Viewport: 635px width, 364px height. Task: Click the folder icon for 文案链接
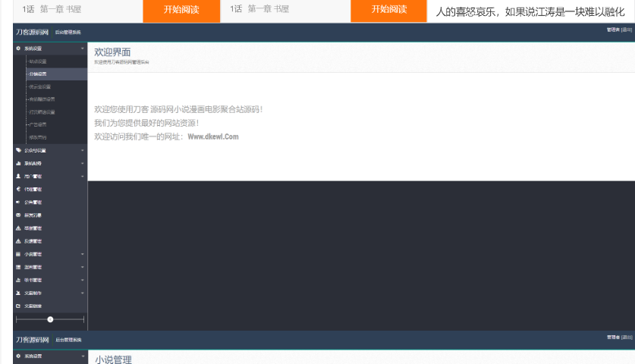click(18, 305)
